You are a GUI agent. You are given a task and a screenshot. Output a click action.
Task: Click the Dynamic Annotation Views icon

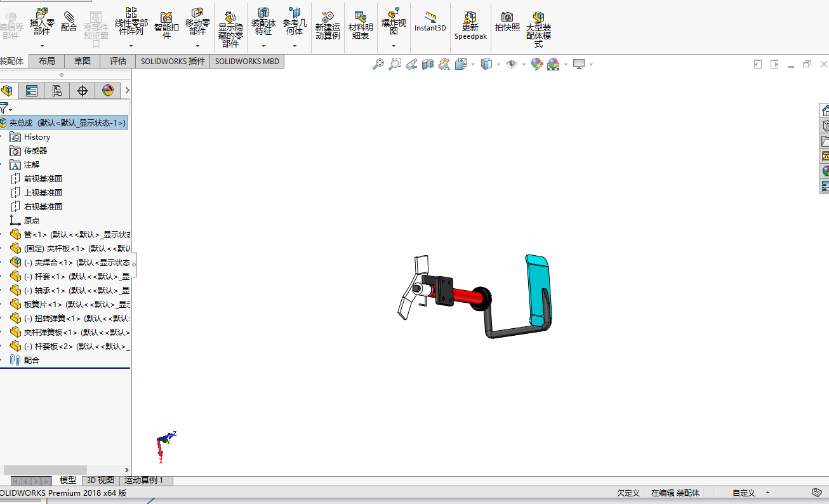(x=444, y=64)
